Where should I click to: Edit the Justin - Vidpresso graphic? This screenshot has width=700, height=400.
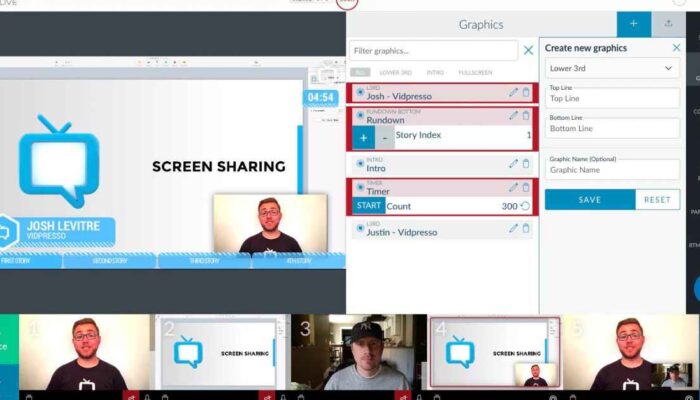pos(513,228)
